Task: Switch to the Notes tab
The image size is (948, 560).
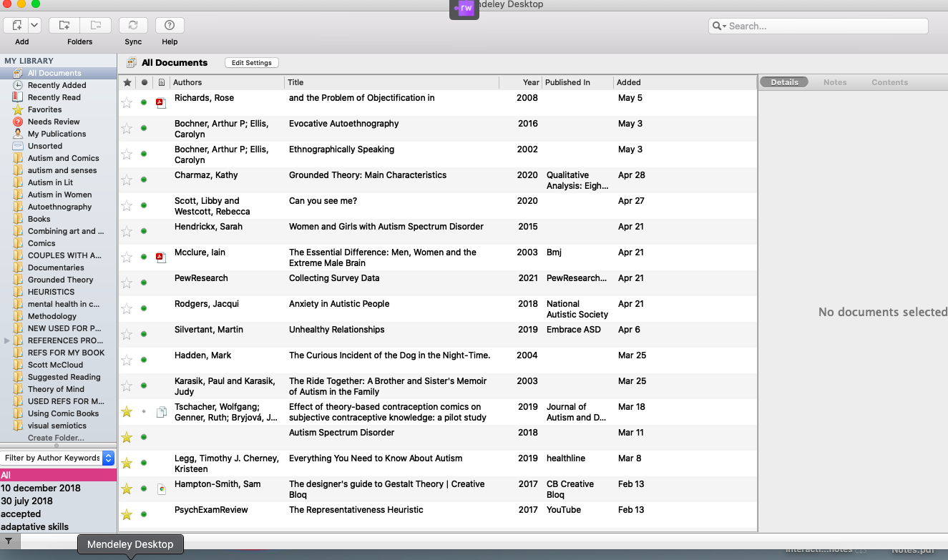Action: (x=835, y=82)
